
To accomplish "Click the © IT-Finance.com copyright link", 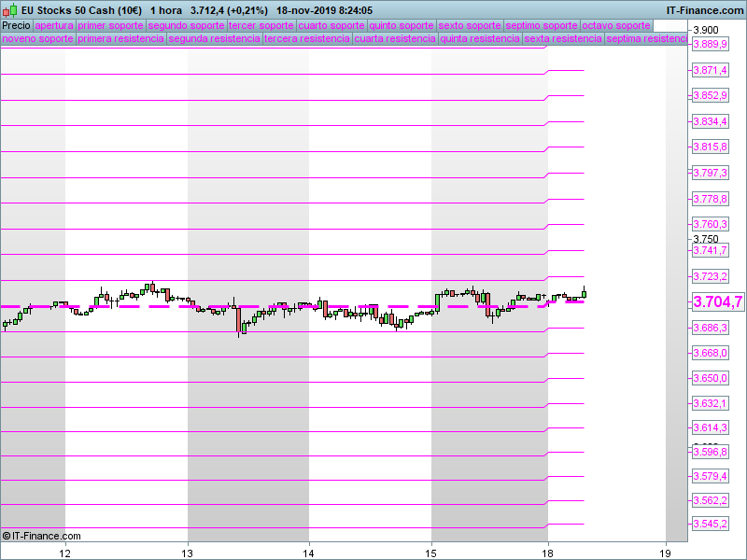I will (x=42, y=536).
